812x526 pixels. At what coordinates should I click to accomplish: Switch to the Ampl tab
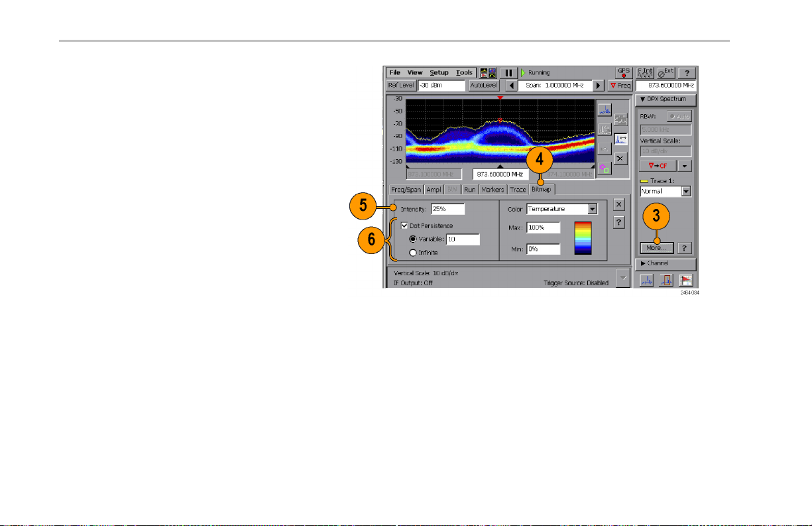pos(434,190)
